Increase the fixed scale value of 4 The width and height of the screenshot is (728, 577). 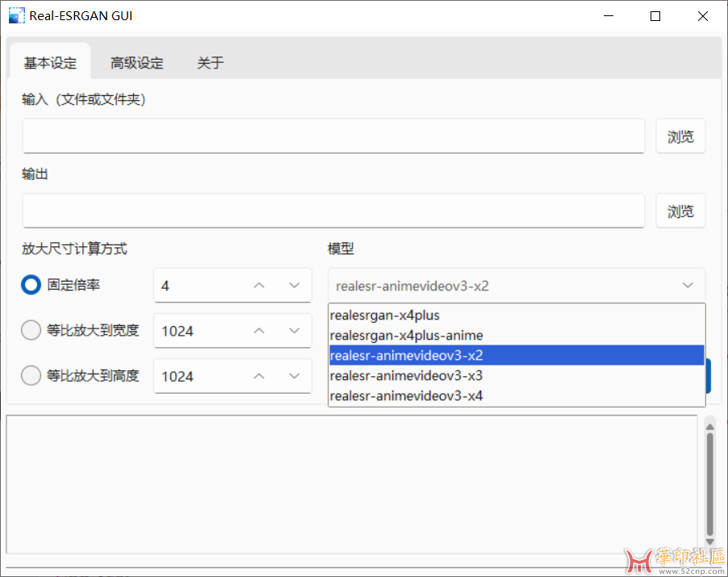pyautogui.click(x=259, y=285)
